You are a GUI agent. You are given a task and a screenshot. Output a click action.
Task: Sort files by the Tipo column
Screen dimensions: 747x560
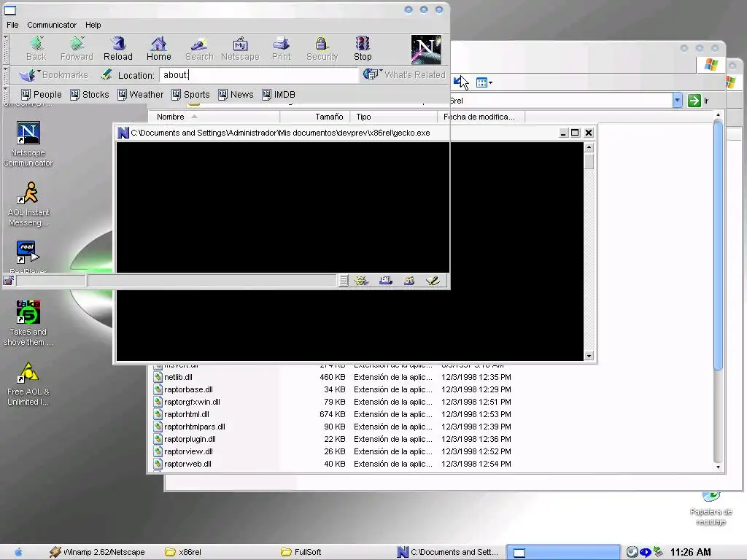393,117
